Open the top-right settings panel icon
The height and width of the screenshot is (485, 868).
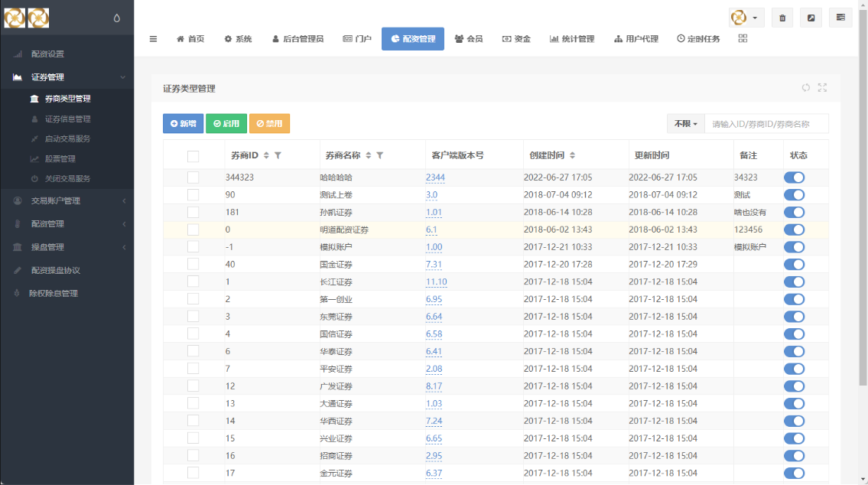pos(840,18)
